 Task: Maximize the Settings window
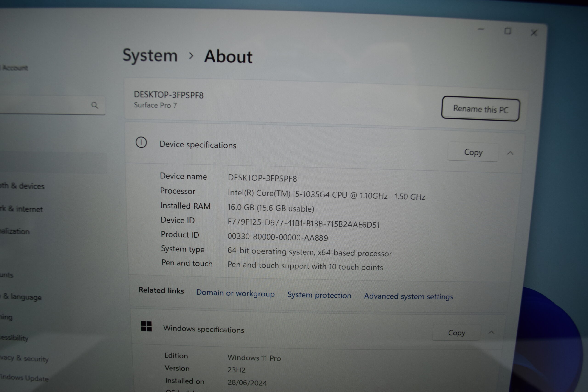point(508,31)
